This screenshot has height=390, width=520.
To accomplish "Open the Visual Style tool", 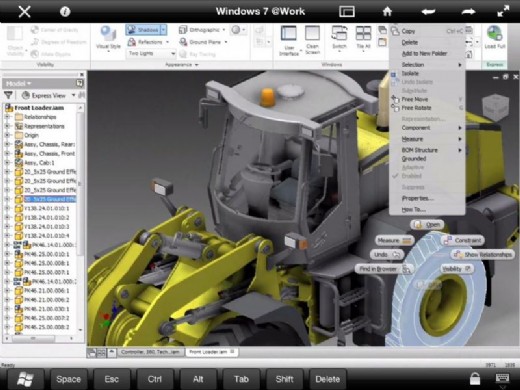I will (108, 37).
